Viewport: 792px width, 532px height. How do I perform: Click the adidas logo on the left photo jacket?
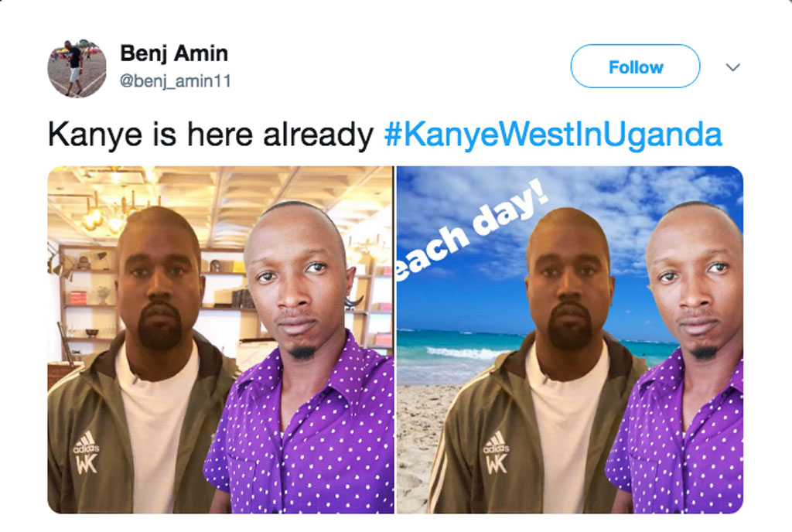(87, 452)
